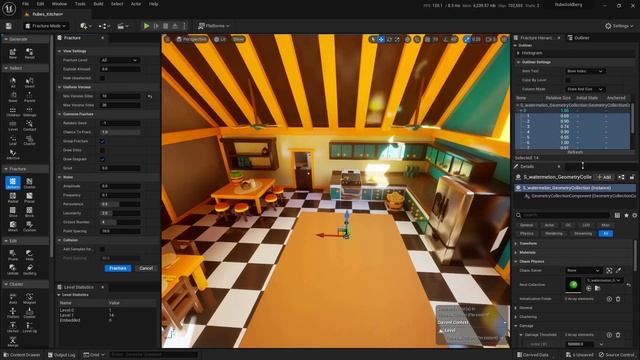Open the Platforms dropdown
The height and width of the screenshot is (360, 640).
(214, 26)
